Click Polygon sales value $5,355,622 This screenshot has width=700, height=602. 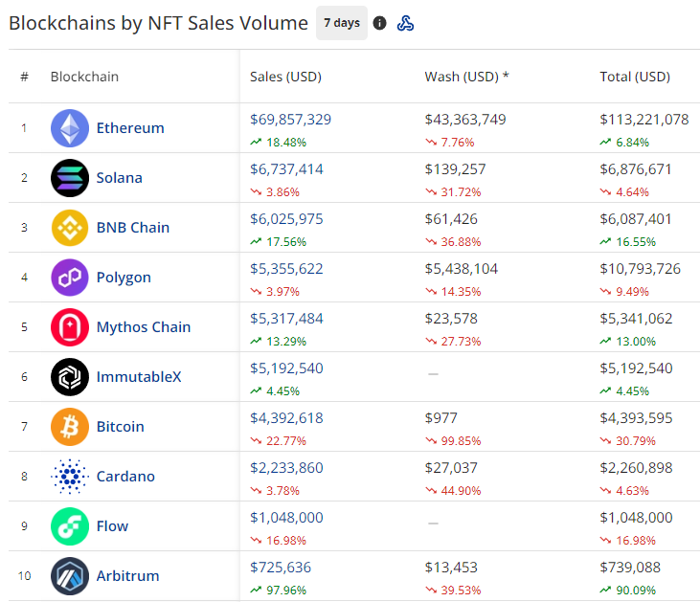[x=286, y=269]
